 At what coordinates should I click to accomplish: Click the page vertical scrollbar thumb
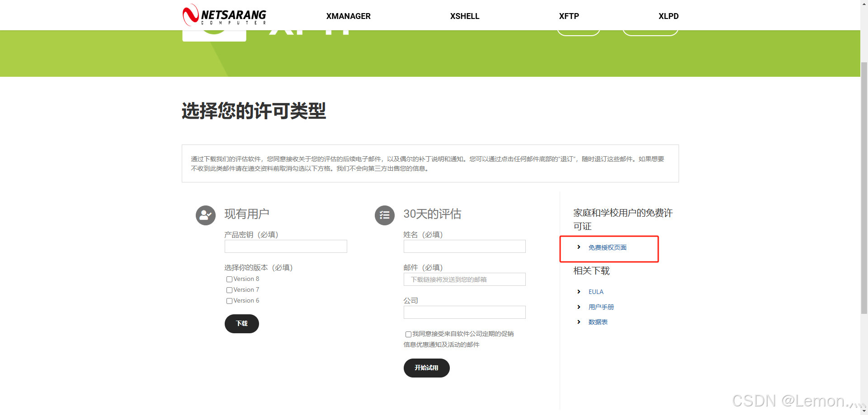click(x=864, y=187)
